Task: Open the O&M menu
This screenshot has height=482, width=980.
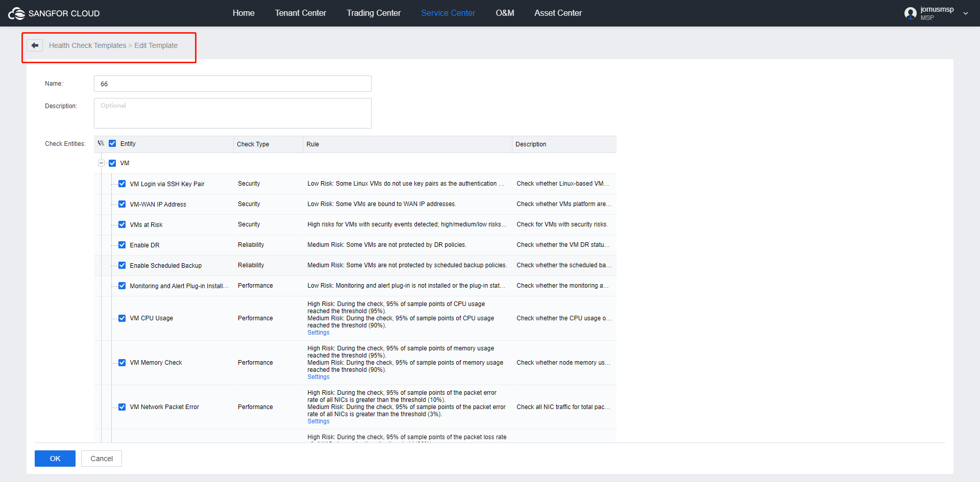Action: tap(505, 13)
